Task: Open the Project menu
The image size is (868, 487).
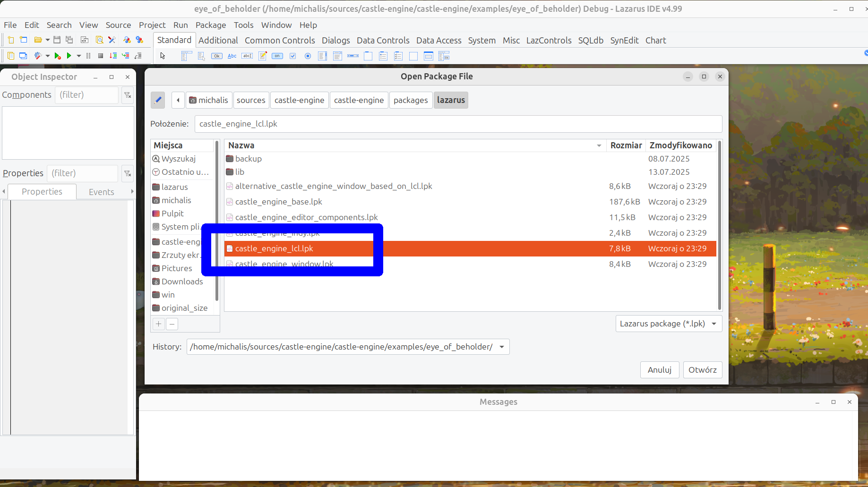Action: pyautogui.click(x=152, y=25)
